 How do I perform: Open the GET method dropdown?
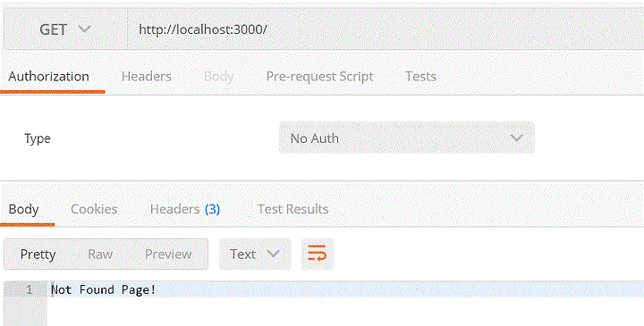coord(65,29)
